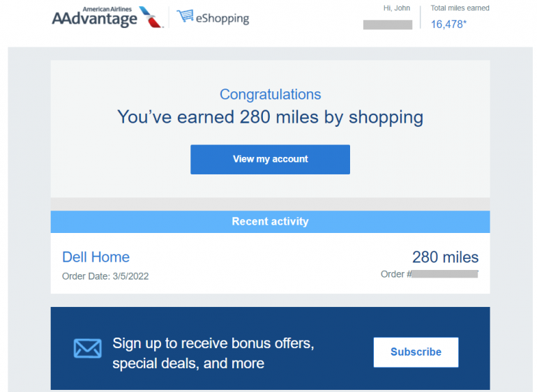Open the AAdvantage logo wordmark
Screen dimensions: 537x392
95,19
